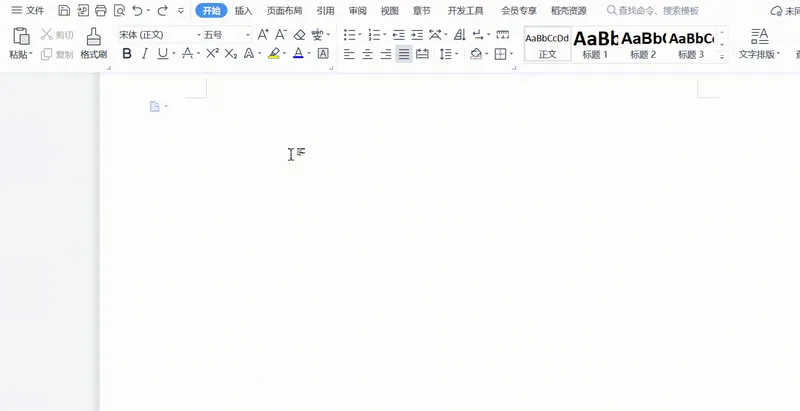Toggle align right paragraph

tap(386, 54)
